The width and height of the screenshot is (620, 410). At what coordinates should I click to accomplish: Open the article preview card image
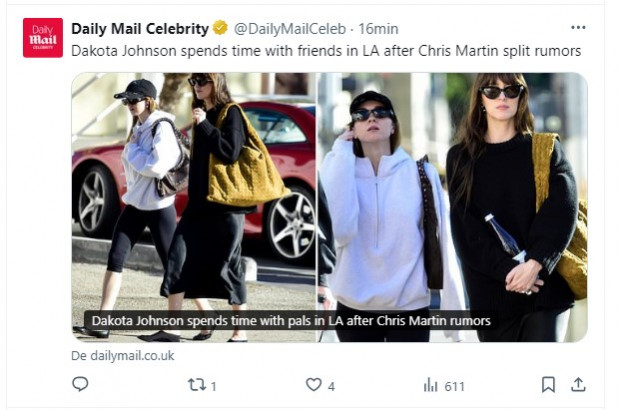[329, 207]
